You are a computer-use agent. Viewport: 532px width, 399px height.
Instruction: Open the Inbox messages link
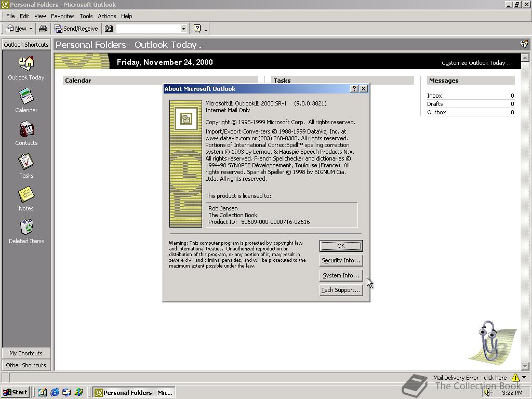pyautogui.click(x=434, y=96)
